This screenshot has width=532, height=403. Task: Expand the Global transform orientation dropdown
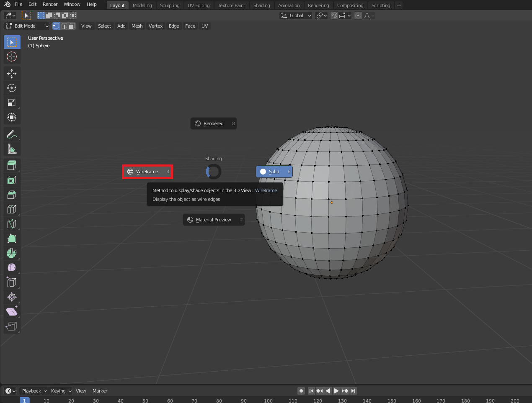coord(296,15)
